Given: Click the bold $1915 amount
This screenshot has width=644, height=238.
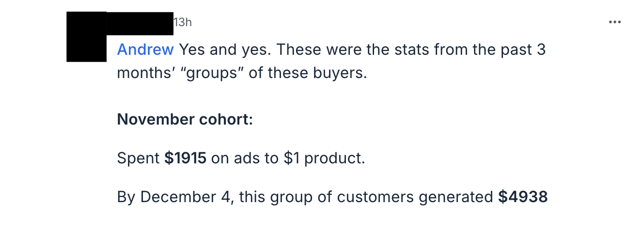Looking at the screenshot, I should point(185,158).
